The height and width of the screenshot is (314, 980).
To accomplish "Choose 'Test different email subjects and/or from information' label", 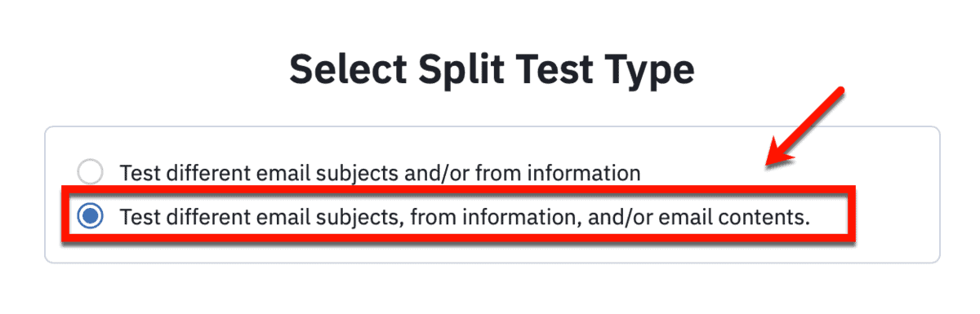I will [x=380, y=173].
